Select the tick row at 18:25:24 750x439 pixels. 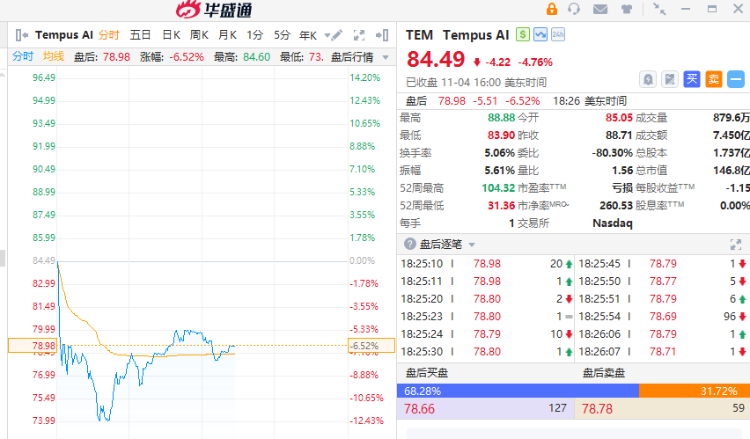(x=485, y=334)
